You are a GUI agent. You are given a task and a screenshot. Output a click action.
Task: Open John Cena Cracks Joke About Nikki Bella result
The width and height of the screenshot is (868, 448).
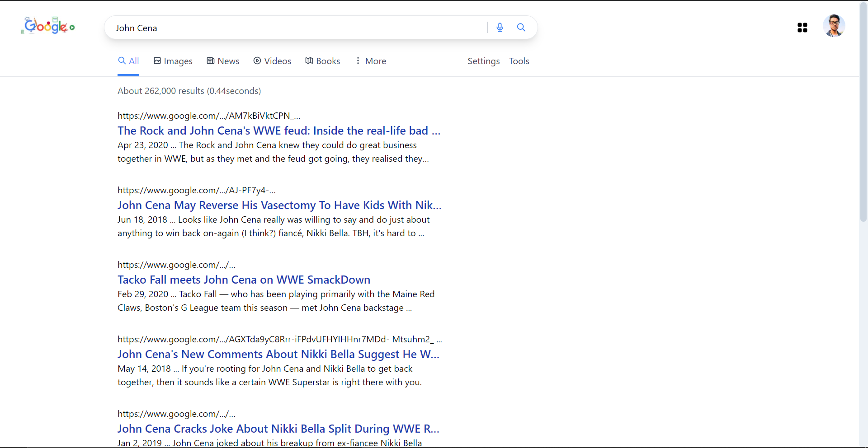278,429
